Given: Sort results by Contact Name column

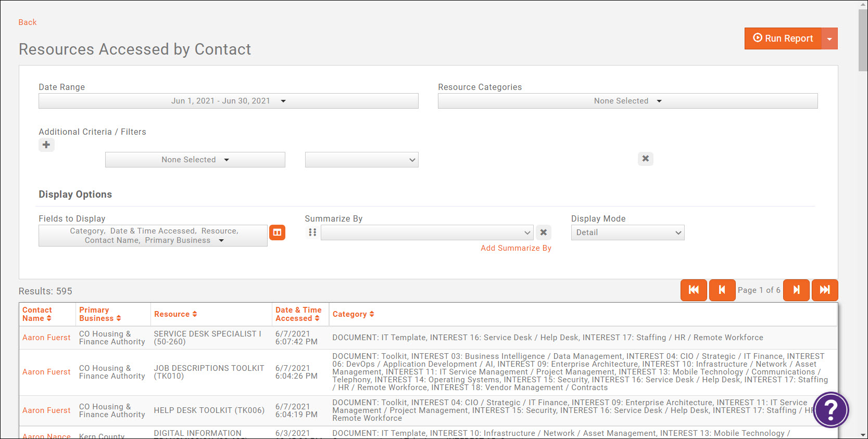Looking at the screenshot, I should (x=37, y=314).
